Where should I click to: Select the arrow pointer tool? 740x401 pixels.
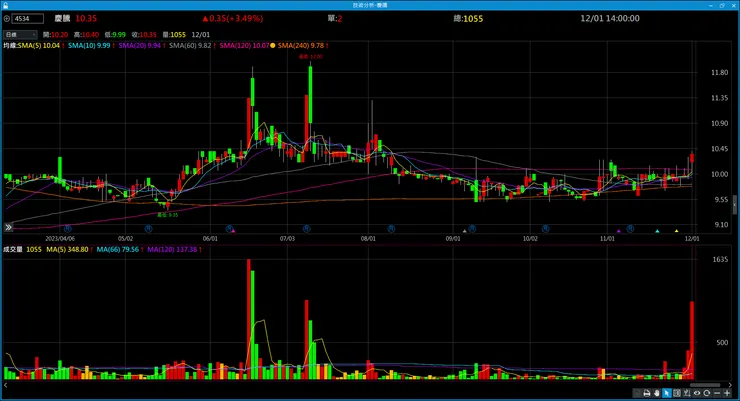click(x=666, y=393)
